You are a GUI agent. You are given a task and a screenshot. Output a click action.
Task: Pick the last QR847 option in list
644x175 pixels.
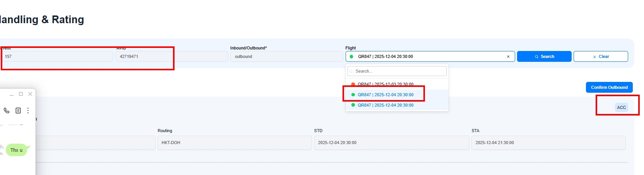coord(385,105)
